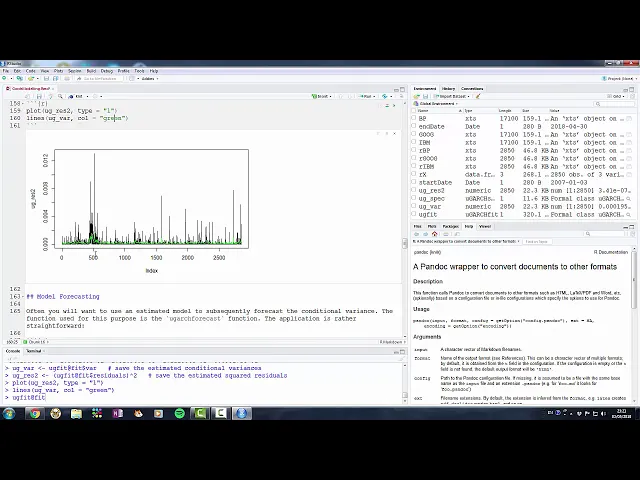The height and width of the screenshot is (480, 640).
Task: Maximize the Console pane
Action: coord(402,351)
